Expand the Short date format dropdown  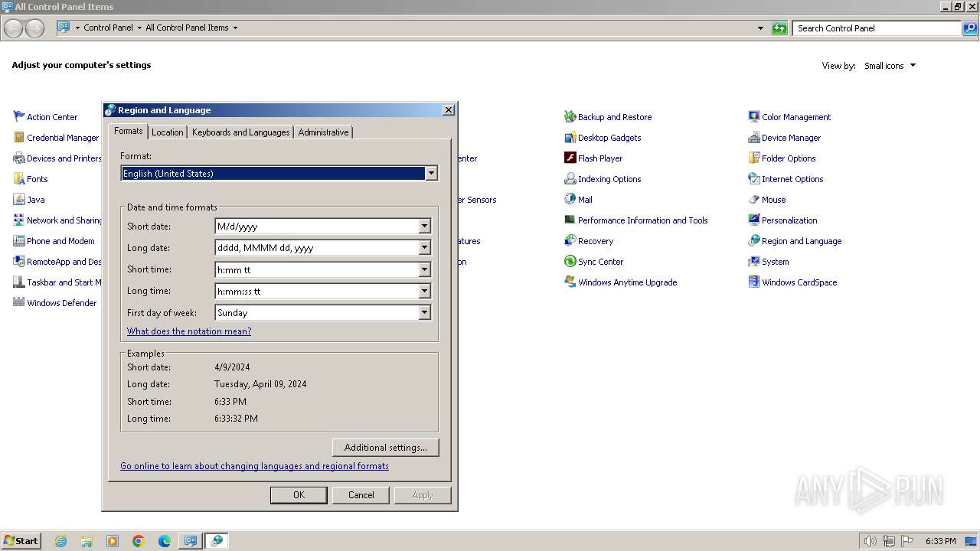pyautogui.click(x=424, y=227)
